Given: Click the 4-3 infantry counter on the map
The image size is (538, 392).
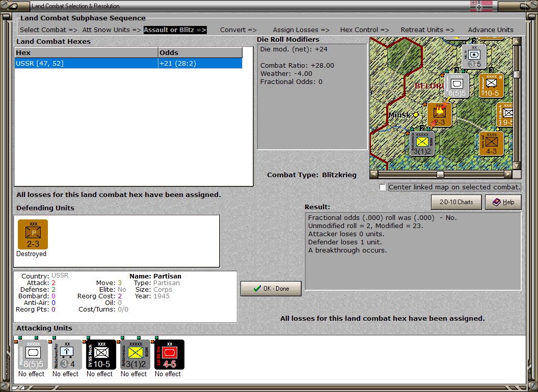Looking at the screenshot, I should point(491,144).
